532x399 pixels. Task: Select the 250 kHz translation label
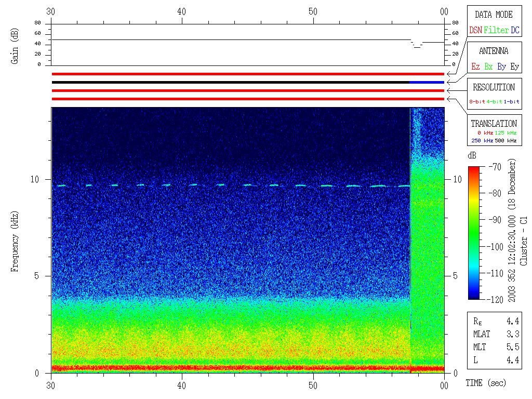pyautogui.click(x=481, y=140)
